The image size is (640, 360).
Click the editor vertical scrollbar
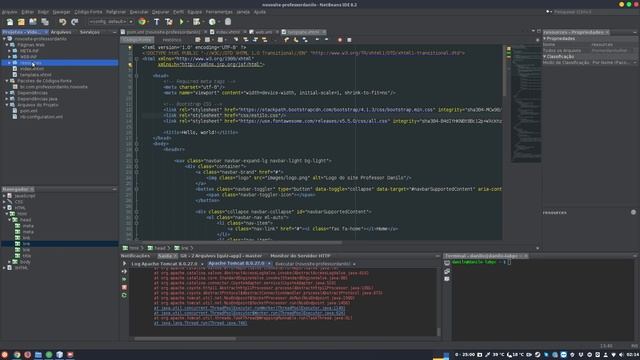coord(505,71)
